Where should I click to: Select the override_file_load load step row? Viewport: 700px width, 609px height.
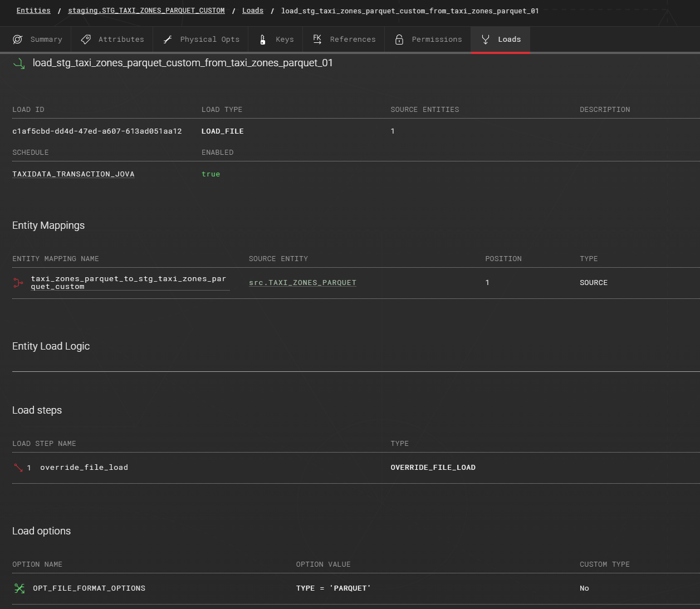pos(84,468)
